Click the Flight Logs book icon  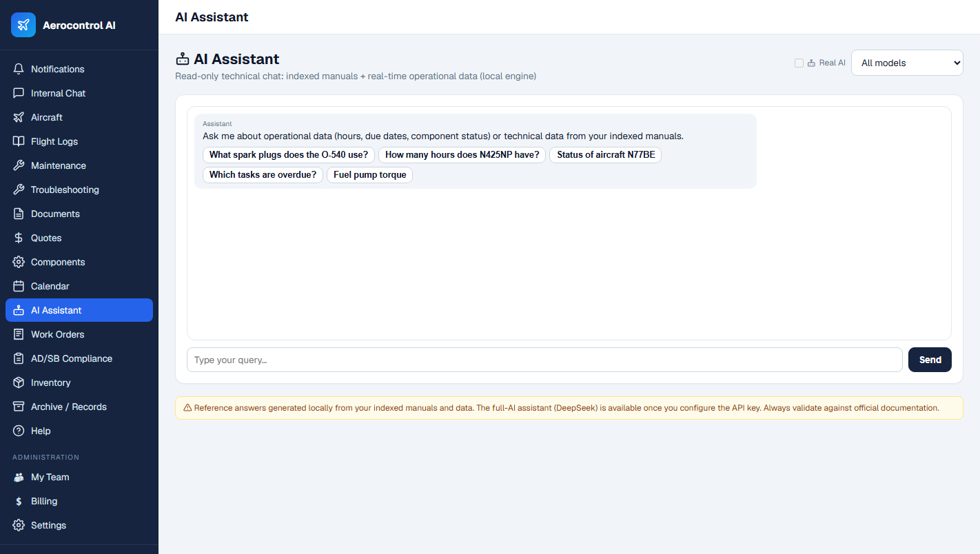click(19, 141)
